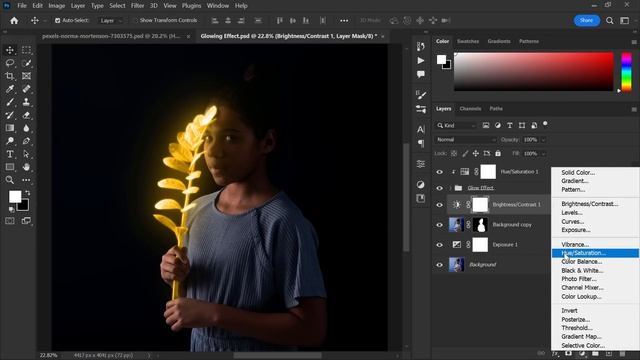Image resolution: width=640 pixels, height=360 pixels.
Task: Select the Move tool in the tools panel
Action: 10,50
